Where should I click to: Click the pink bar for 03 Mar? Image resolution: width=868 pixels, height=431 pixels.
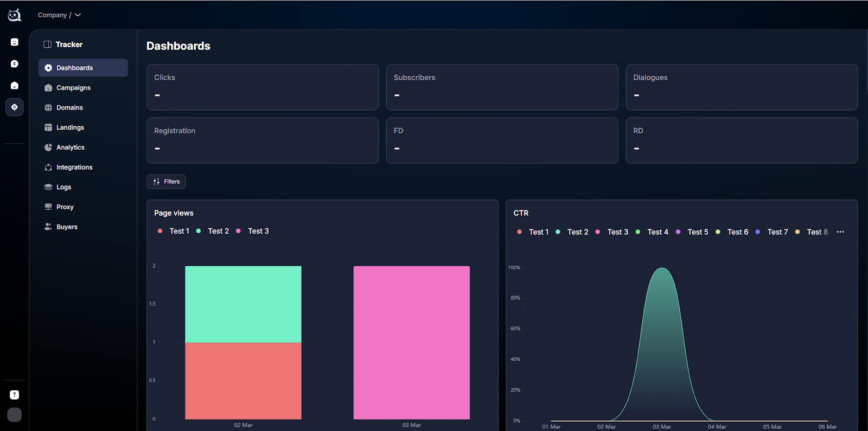412,343
